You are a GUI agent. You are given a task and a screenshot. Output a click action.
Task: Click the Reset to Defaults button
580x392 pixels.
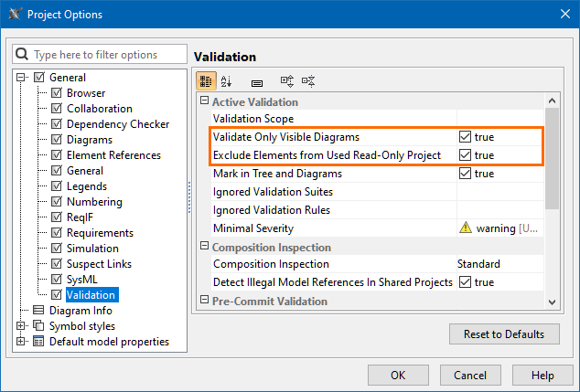(x=504, y=334)
